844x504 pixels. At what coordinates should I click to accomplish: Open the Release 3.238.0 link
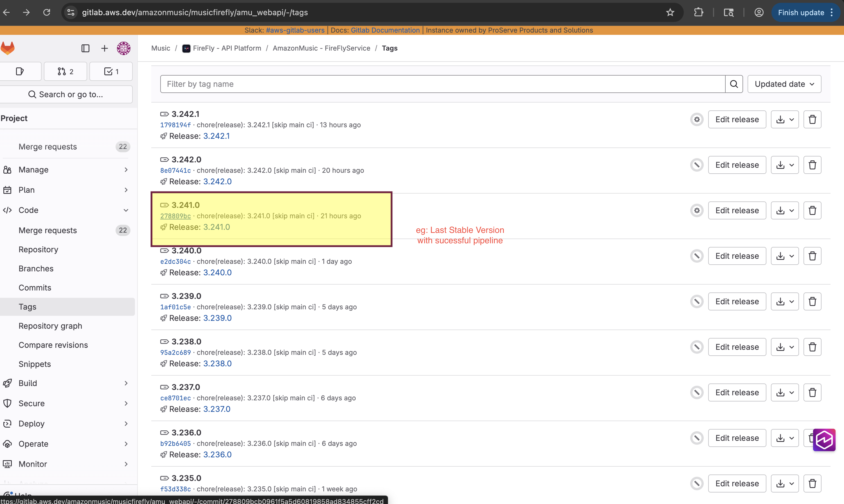(x=217, y=364)
